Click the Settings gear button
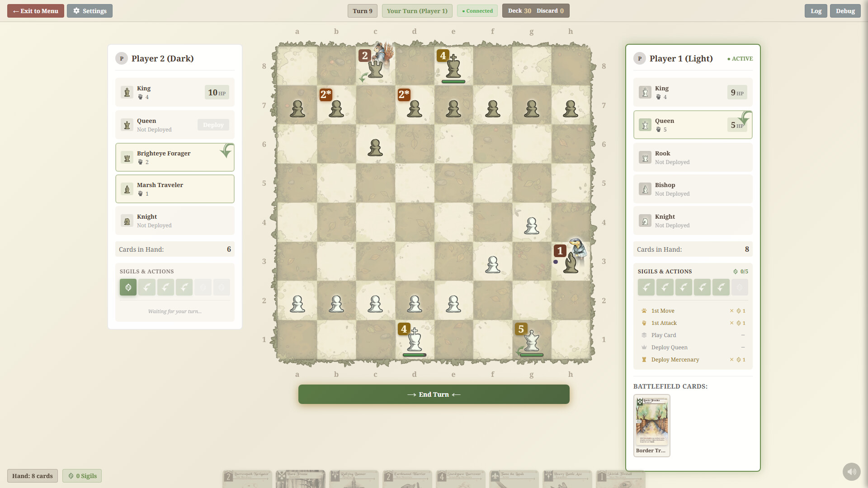The height and width of the screenshot is (488, 868). tap(90, 11)
